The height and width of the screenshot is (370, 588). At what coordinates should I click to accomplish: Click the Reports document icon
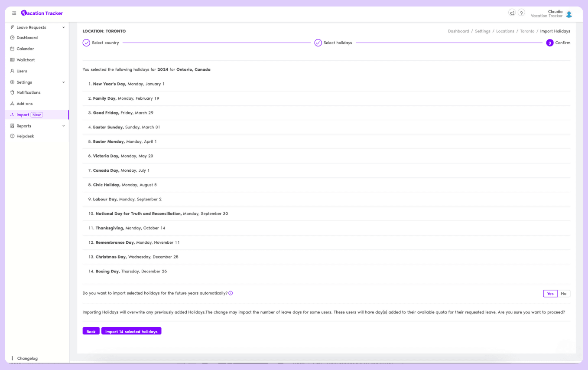click(x=12, y=126)
